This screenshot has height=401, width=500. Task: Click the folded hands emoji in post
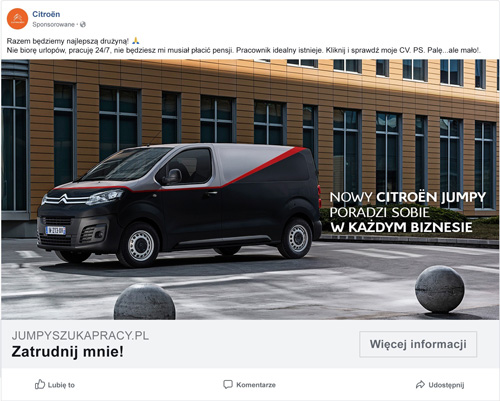coord(135,41)
